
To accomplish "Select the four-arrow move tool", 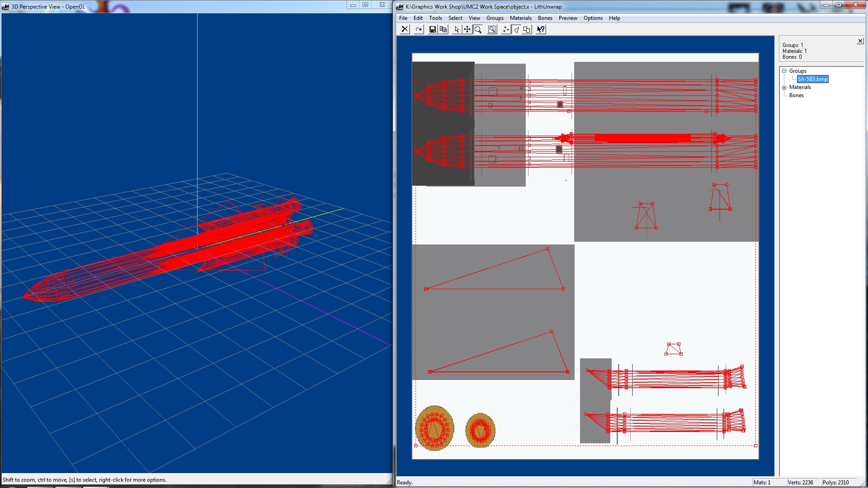I will [467, 29].
